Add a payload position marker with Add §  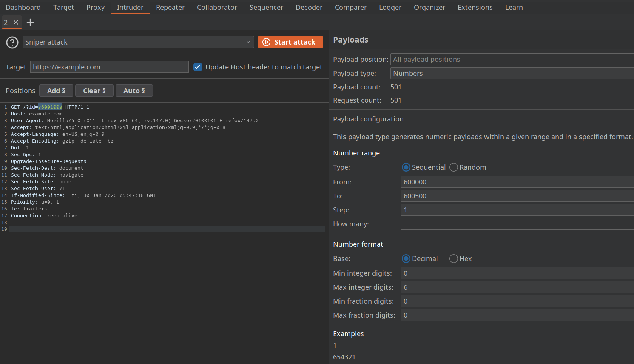[x=56, y=91]
